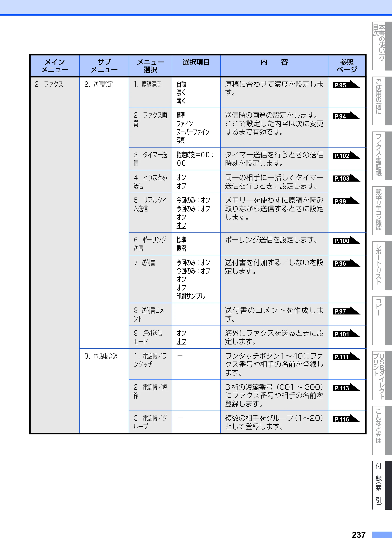Jump to page reference P.103
This screenshot has height=553, width=392.
346,178
